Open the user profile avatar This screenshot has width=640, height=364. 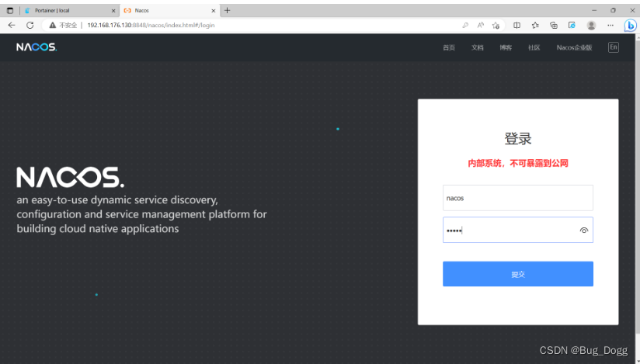591,26
